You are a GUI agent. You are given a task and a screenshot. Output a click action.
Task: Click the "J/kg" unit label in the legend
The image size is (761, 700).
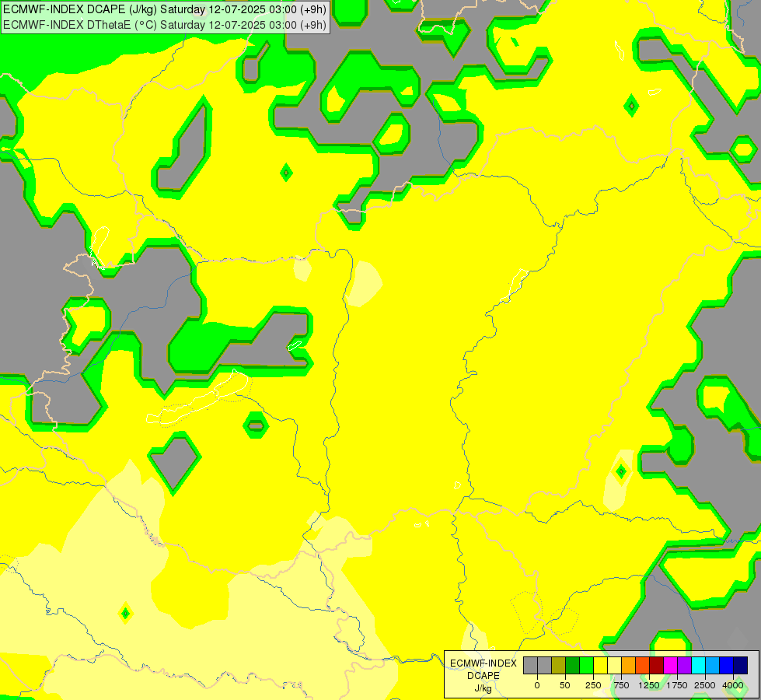point(483,688)
